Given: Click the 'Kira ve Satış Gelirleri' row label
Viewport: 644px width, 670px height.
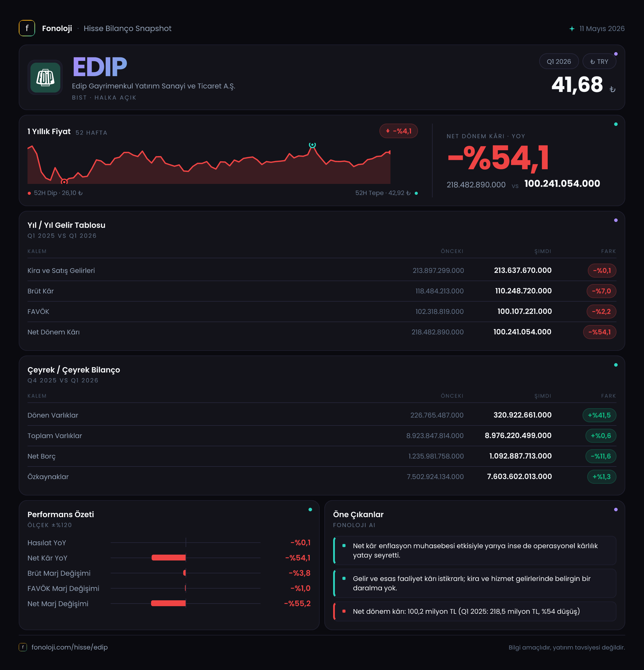Looking at the screenshot, I should click(x=61, y=270).
